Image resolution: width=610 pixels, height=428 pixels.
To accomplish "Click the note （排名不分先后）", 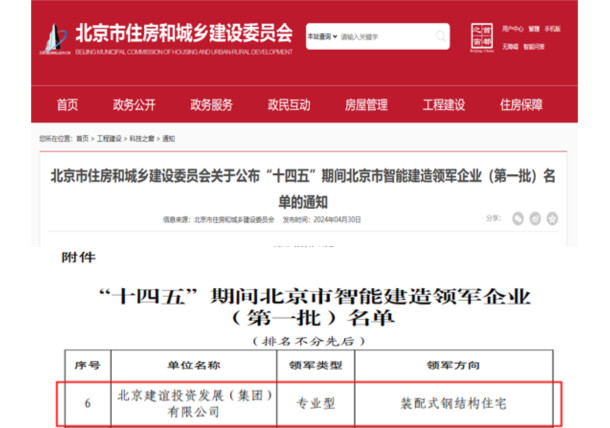I will click(x=309, y=342).
